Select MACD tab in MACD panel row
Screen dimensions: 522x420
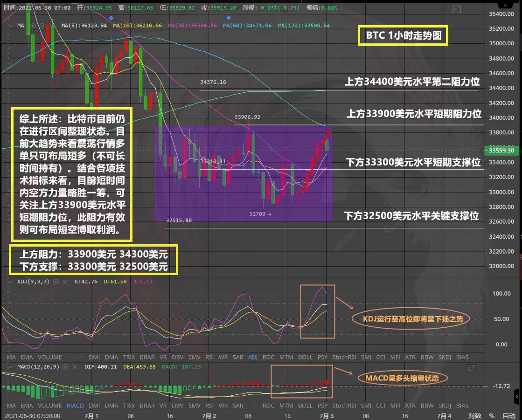coord(75,406)
